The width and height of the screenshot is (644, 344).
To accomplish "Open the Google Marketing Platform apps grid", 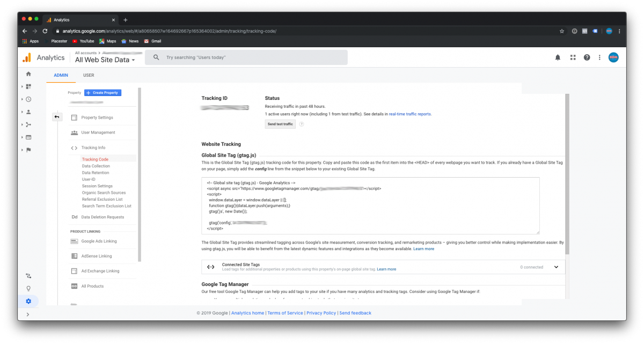I will (x=573, y=57).
